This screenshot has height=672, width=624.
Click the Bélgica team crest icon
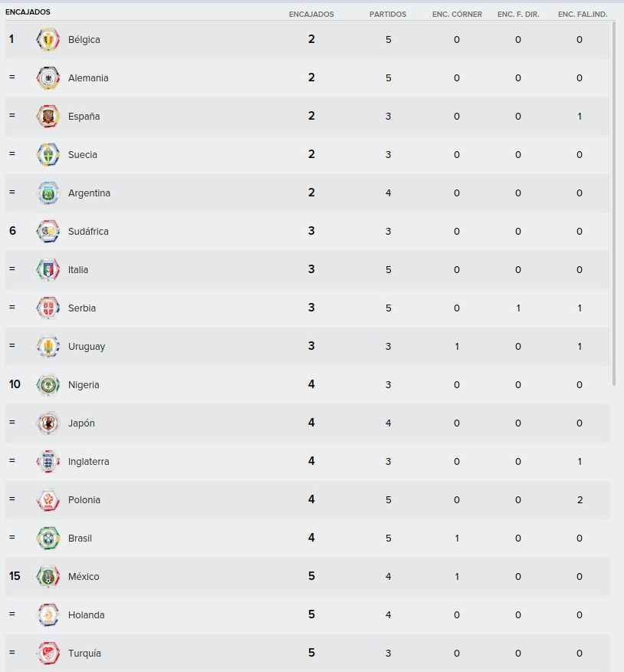[48, 40]
